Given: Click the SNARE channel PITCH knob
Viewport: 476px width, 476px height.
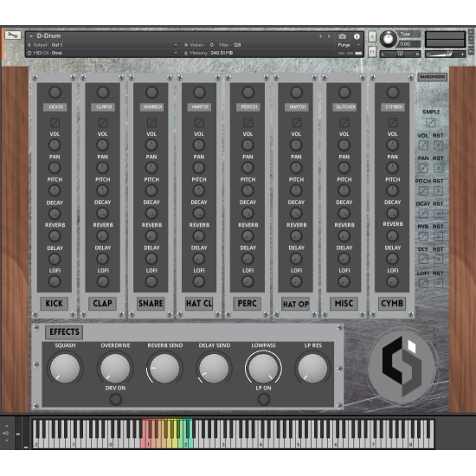Looking at the screenshot, I should point(151,190).
